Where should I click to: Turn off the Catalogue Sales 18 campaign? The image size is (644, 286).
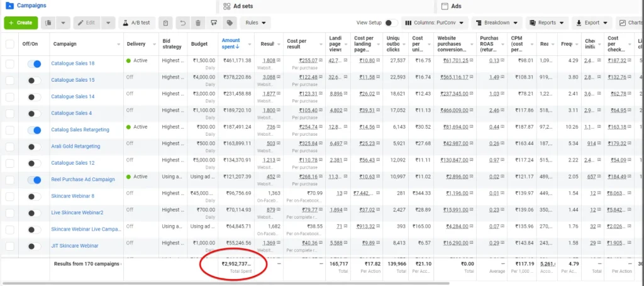(35, 64)
